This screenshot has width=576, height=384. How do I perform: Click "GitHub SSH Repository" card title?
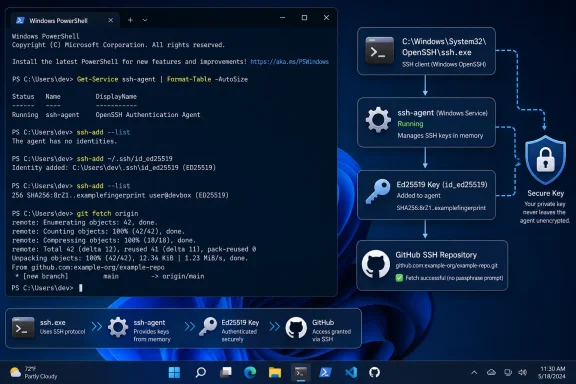(x=436, y=255)
